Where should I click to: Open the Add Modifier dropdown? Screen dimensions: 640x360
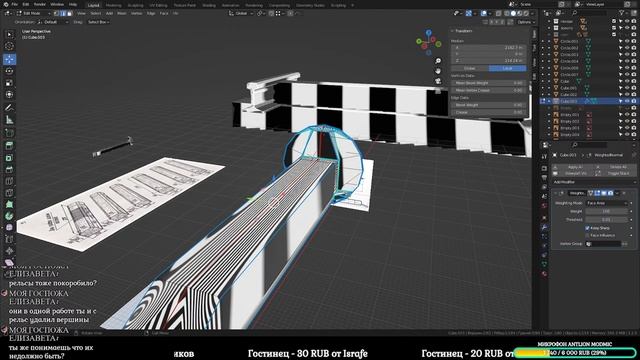(594, 182)
